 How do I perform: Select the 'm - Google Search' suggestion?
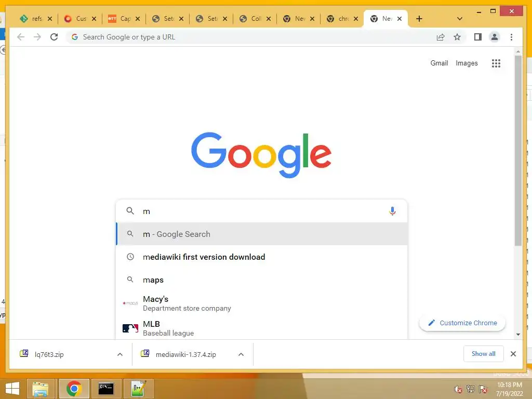pyautogui.click(x=262, y=234)
